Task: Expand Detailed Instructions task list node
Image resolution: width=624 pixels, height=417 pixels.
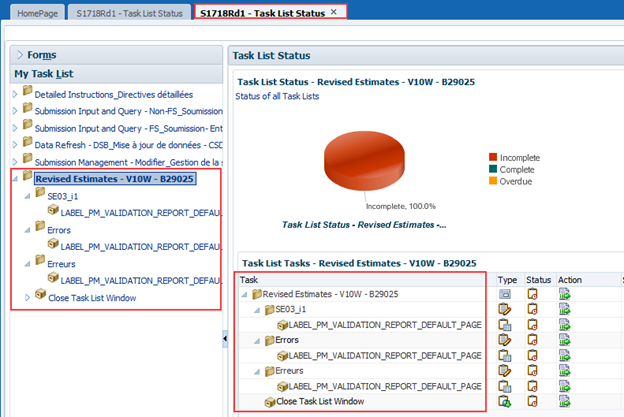Action: tap(14, 94)
